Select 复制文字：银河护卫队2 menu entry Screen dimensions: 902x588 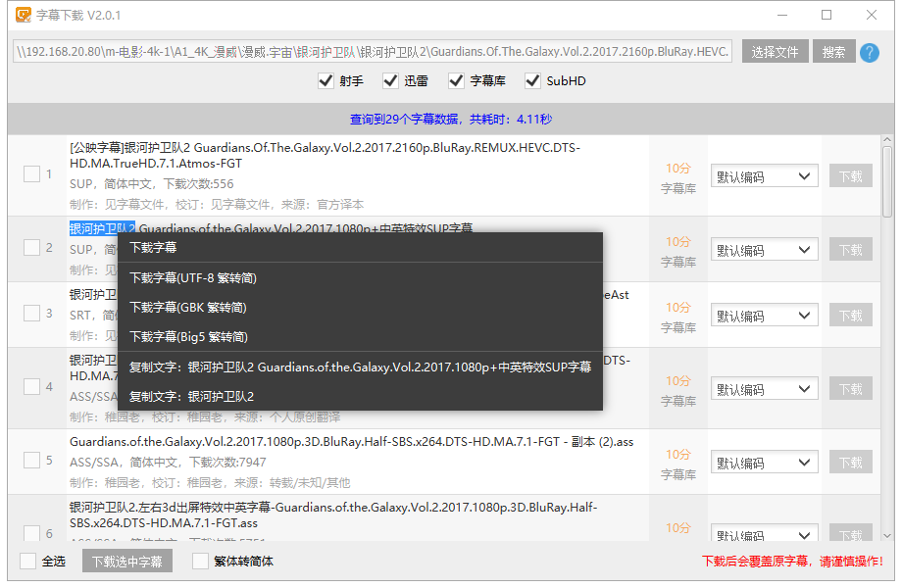point(360,397)
